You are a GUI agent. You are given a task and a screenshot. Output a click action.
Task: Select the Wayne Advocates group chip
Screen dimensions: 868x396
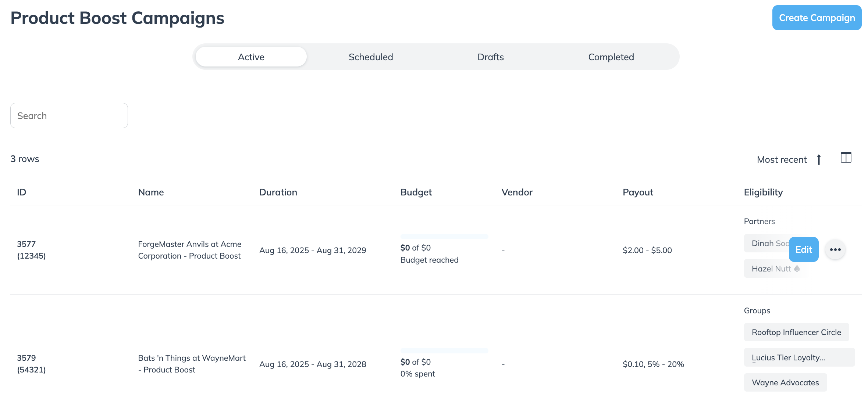tap(785, 383)
